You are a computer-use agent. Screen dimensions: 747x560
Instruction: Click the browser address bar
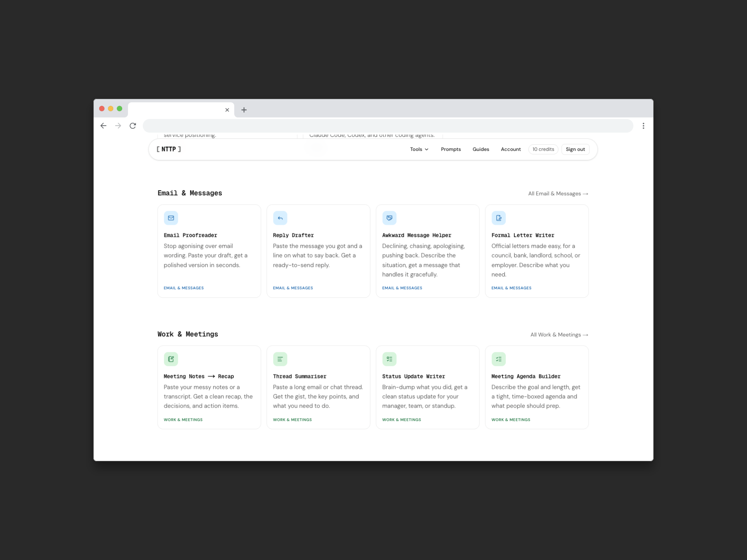point(388,126)
